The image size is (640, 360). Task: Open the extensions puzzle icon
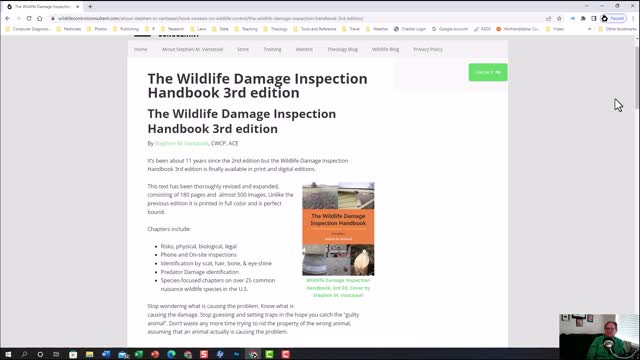point(583,18)
